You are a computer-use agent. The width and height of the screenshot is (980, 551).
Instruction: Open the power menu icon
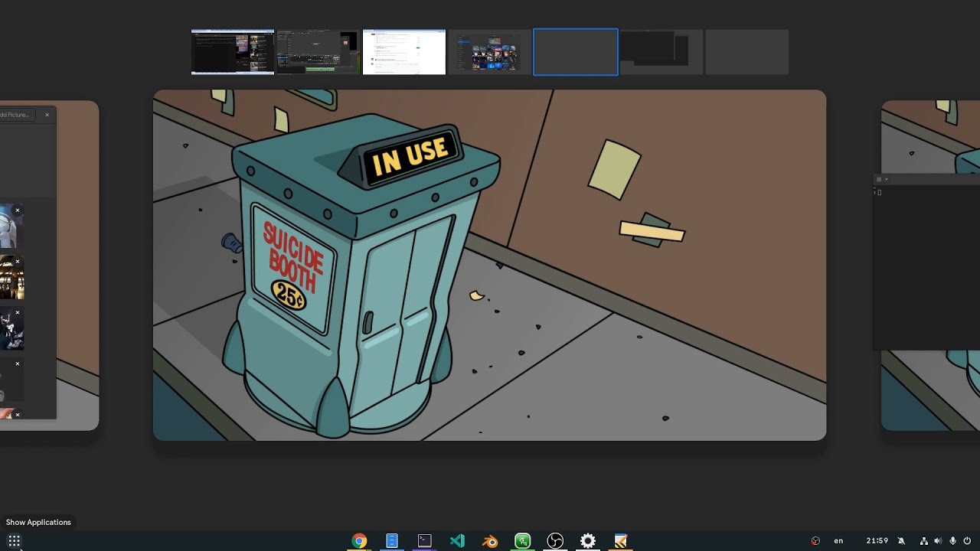point(968,541)
